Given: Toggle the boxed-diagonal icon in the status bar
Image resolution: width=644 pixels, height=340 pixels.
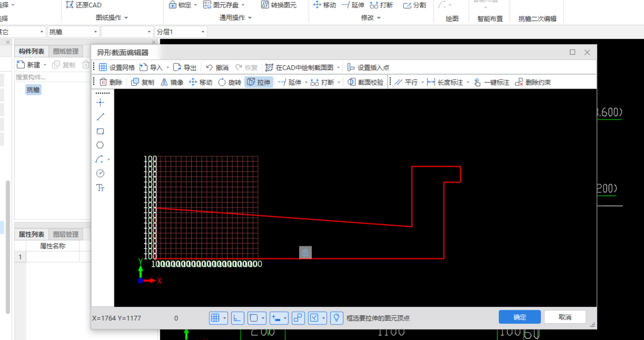Looking at the screenshot, I should pyautogui.click(x=314, y=318).
